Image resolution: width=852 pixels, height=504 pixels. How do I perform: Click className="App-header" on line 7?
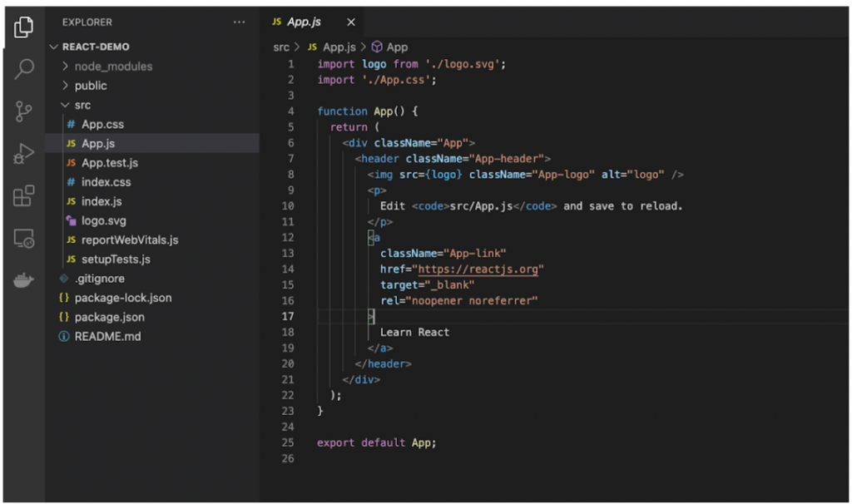point(475,159)
